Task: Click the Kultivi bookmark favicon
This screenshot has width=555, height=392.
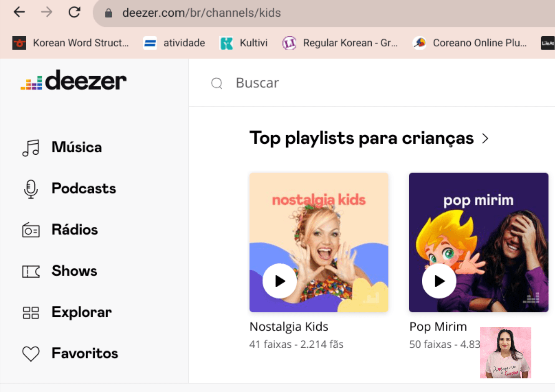Action: coord(226,43)
